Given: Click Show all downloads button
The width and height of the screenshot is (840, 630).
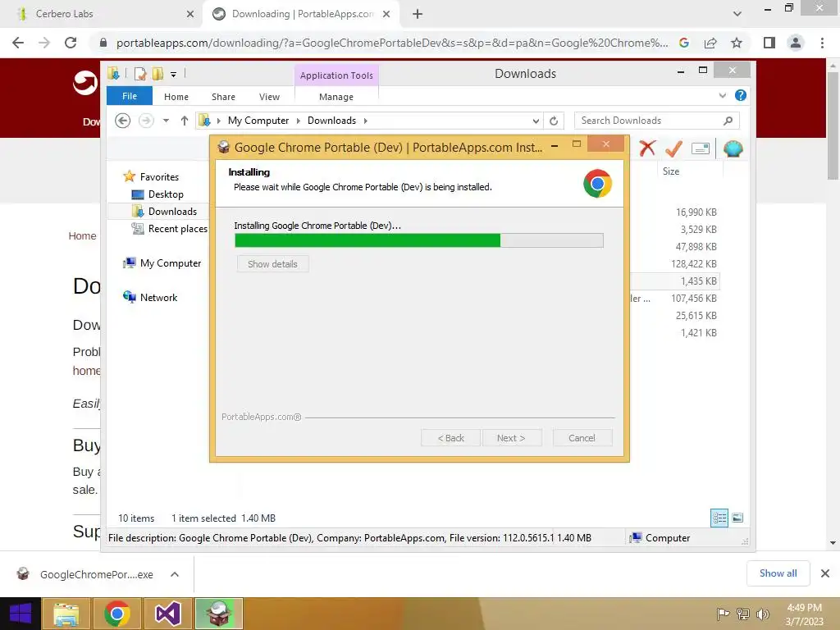Looking at the screenshot, I should coord(778,573).
